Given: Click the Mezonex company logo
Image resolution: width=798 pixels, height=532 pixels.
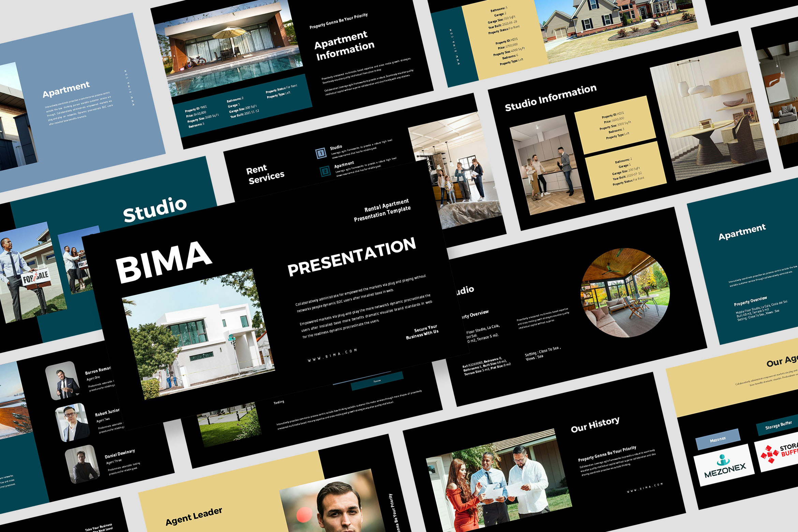Looking at the screenshot, I should [x=724, y=465].
